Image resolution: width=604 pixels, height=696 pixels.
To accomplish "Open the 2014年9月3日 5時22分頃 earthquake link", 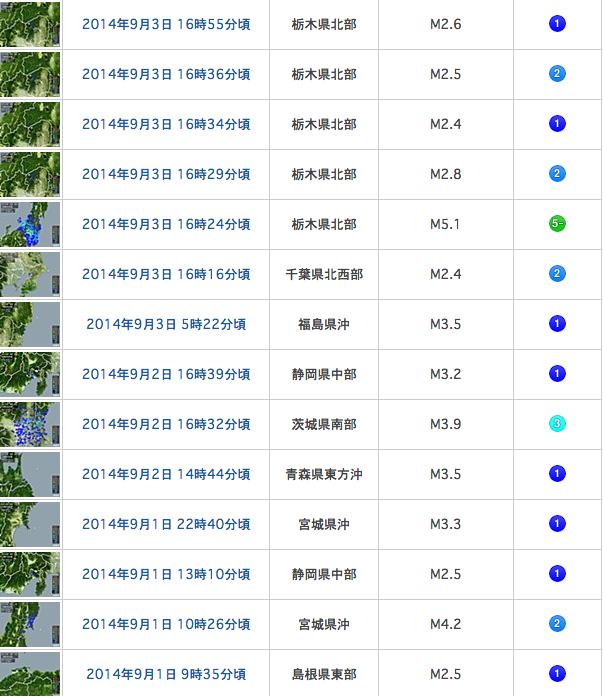I will click(x=166, y=324).
